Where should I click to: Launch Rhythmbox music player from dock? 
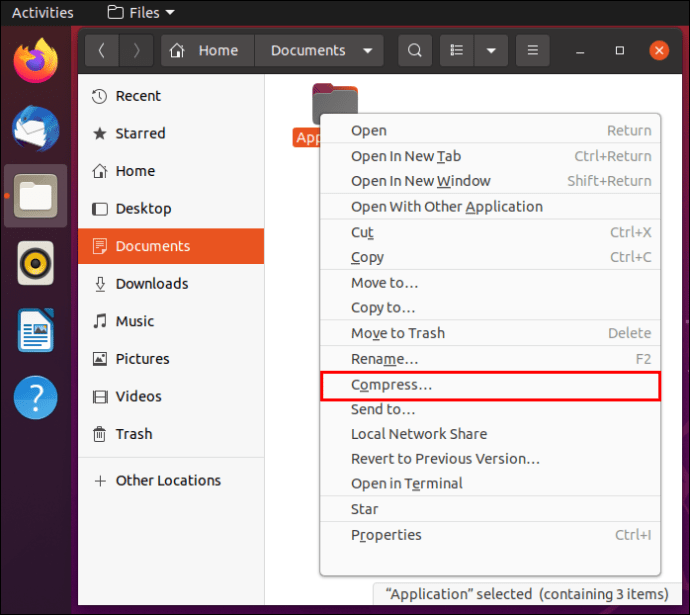(36, 263)
